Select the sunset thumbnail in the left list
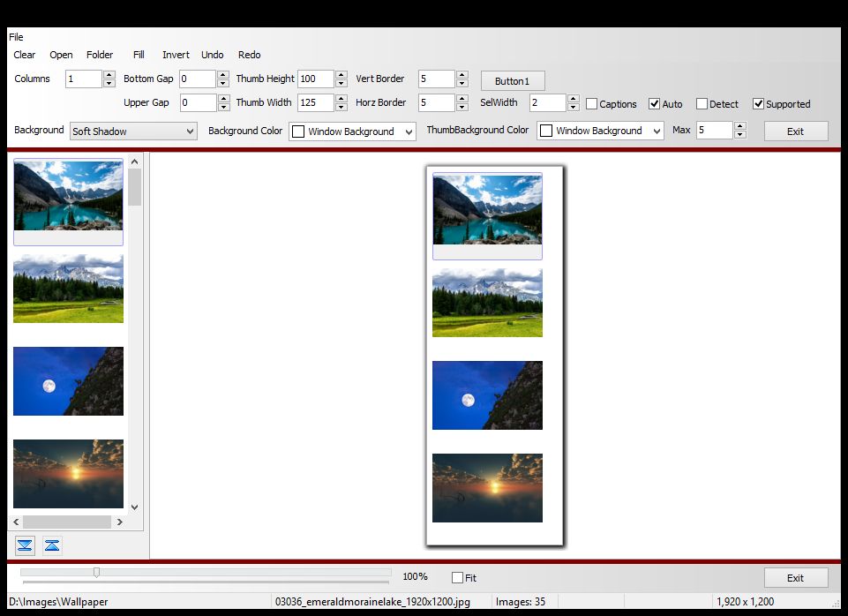 pyautogui.click(x=68, y=474)
